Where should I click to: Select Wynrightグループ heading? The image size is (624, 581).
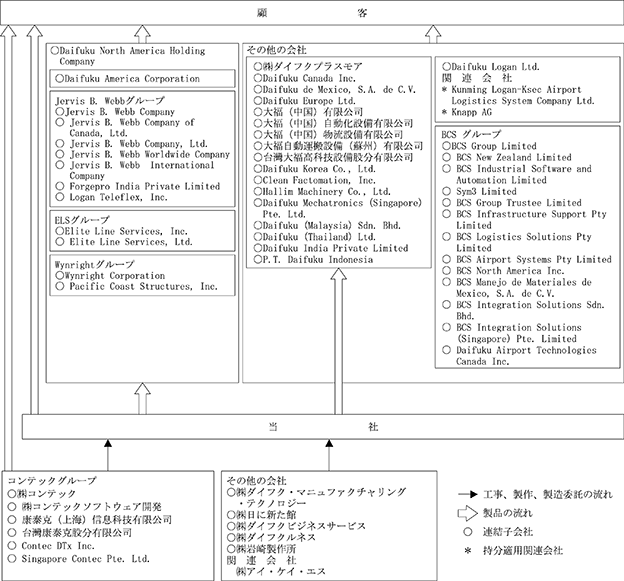point(94,264)
